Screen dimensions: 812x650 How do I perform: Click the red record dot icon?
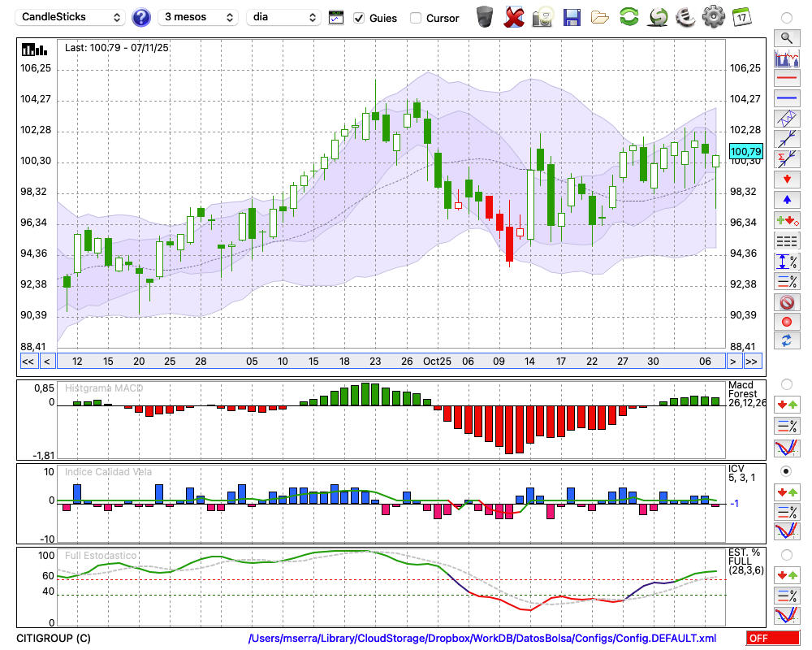click(787, 322)
